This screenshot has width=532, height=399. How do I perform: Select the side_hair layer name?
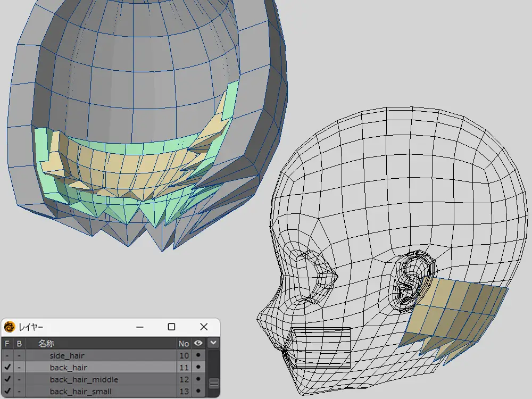click(x=67, y=355)
